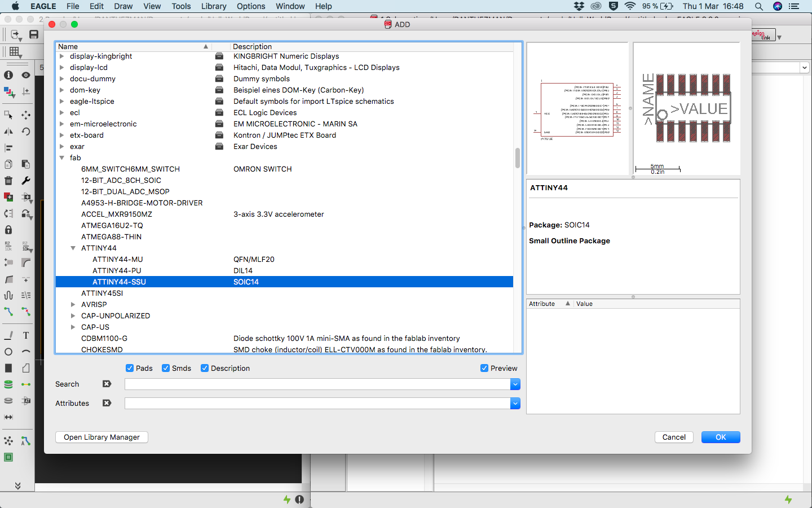Image resolution: width=812 pixels, height=508 pixels.
Task: Click the Cancel button
Action: coord(674,437)
